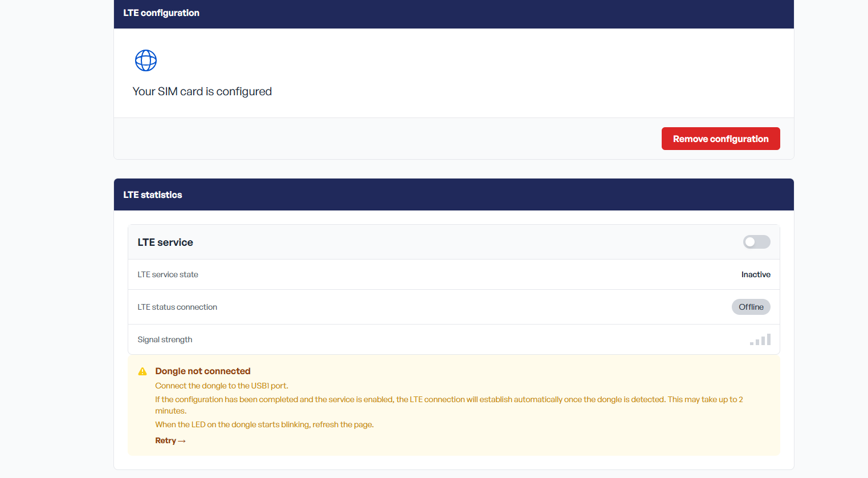The height and width of the screenshot is (478, 868).
Task: Click the 'Your SIM card is configured' message
Action: pyautogui.click(x=202, y=92)
